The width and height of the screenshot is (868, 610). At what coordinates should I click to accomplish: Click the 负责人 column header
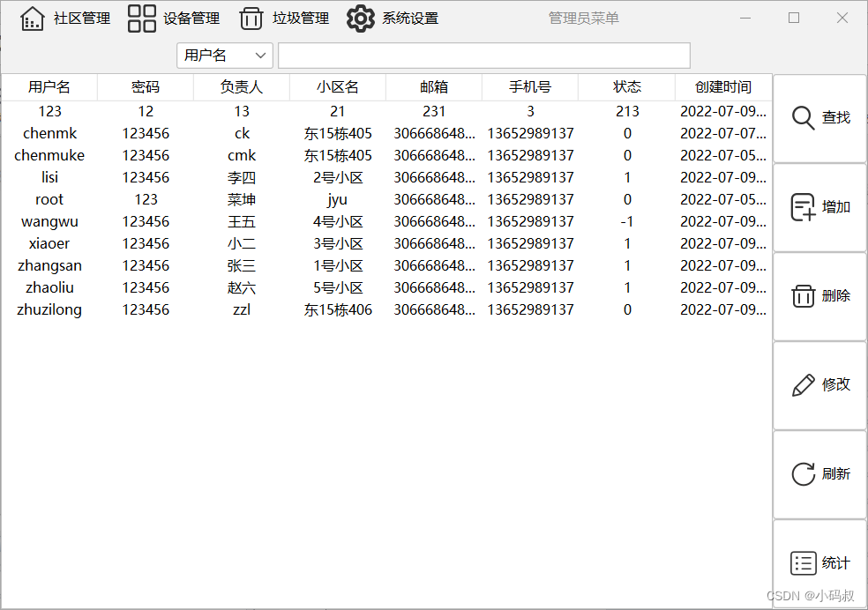point(242,87)
